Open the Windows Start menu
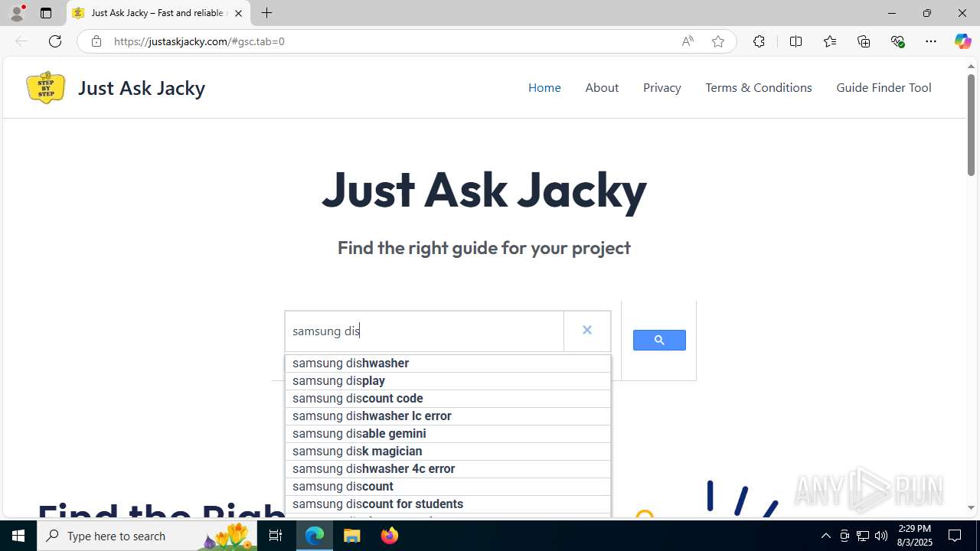The image size is (980, 551). (18, 536)
